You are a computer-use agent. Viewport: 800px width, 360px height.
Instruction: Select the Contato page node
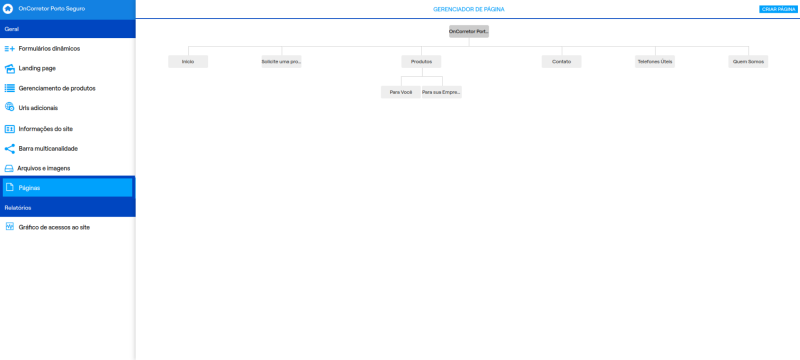[x=561, y=62]
